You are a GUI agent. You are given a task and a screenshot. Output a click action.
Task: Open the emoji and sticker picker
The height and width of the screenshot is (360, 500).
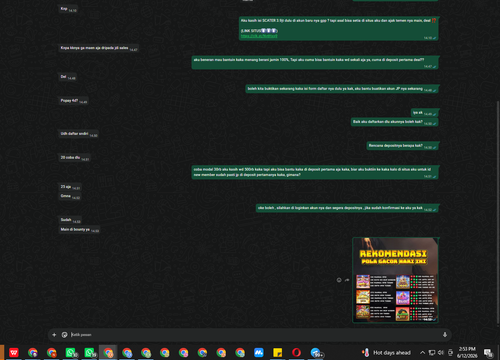[x=64, y=335]
